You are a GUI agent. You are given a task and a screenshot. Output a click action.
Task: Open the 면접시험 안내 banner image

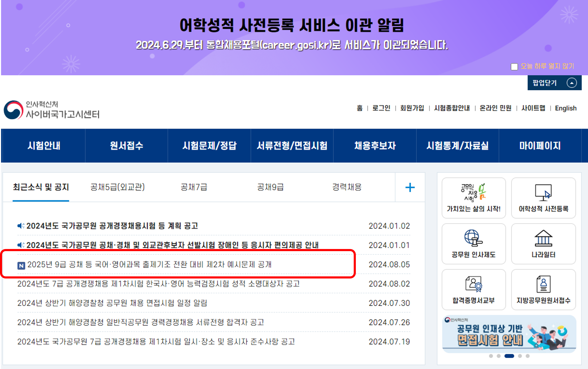point(509,334)
